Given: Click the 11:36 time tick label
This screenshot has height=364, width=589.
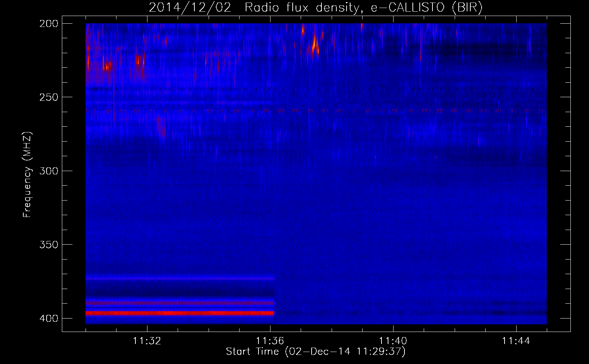Looking at the screenshot, I should pos(270,341).
